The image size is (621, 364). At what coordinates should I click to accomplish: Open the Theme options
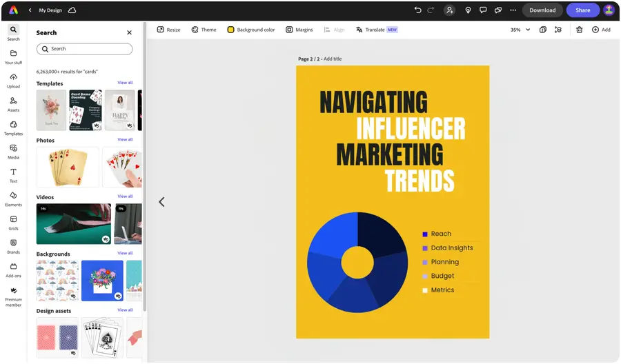204,30
